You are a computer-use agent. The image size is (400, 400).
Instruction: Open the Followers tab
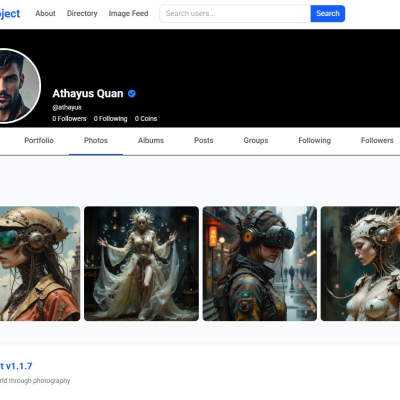(377, 140)
